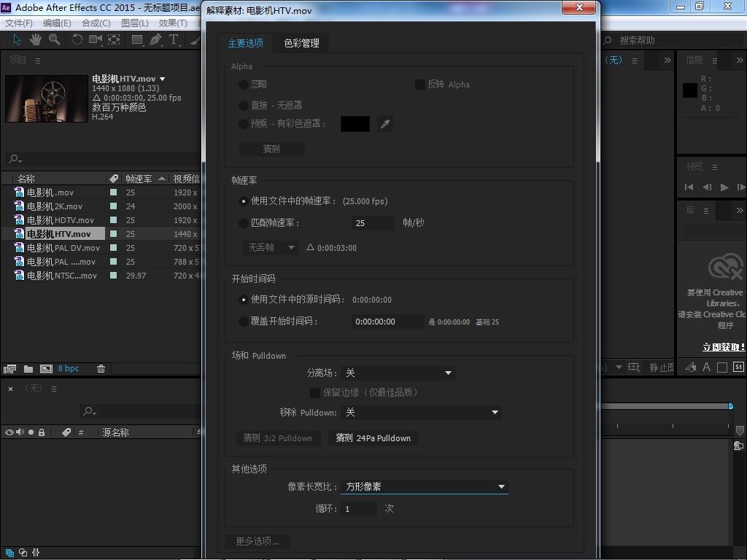Select 'Override start timecode' radio

(x=244, y=322)
